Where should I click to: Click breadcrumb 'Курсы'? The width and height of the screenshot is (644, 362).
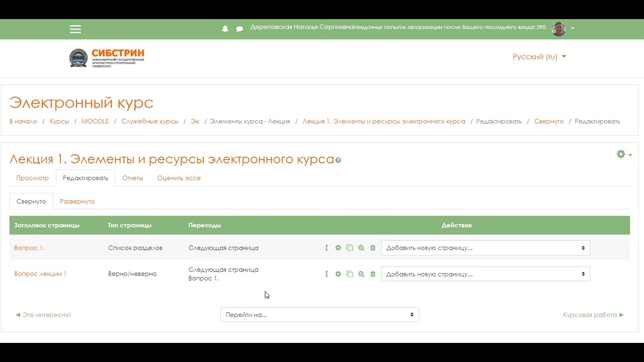point(59,121)
